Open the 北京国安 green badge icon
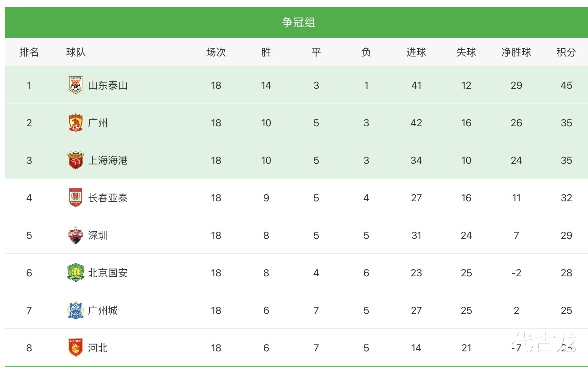Viewport: 588px width, 367px height. pos(75,273)
